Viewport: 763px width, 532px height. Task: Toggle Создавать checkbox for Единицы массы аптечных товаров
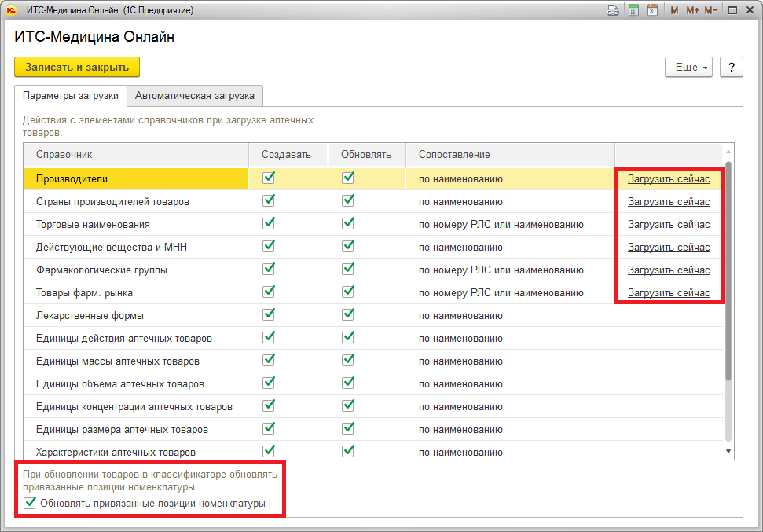[269, 360]
